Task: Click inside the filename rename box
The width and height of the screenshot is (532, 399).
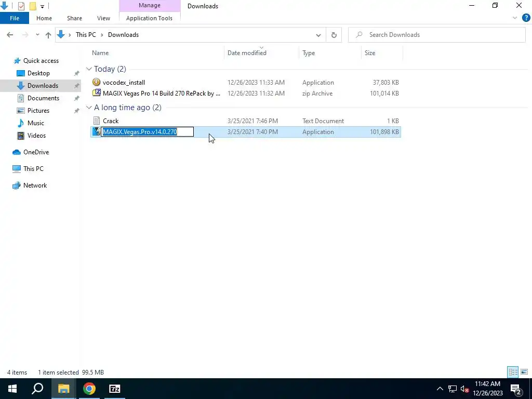Action: coord(147,131)
